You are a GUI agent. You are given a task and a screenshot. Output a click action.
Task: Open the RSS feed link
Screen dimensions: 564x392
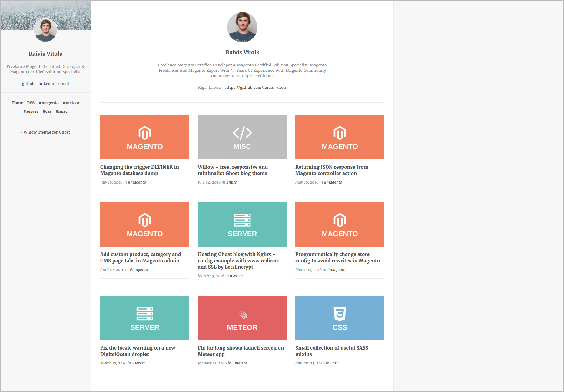point(31,103)
